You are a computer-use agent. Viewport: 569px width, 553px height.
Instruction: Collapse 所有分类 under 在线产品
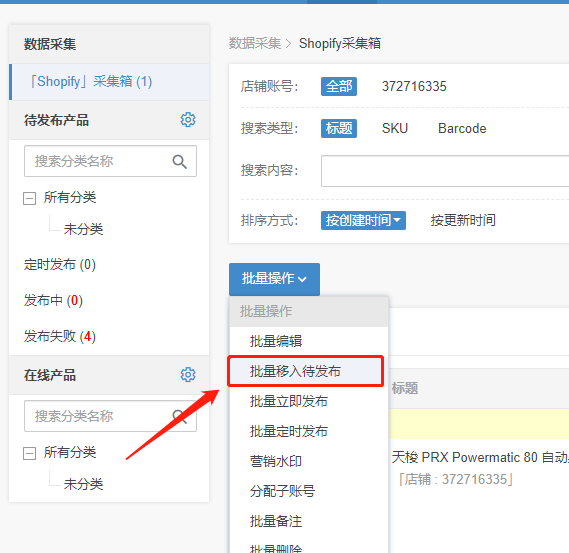(29, 454)
